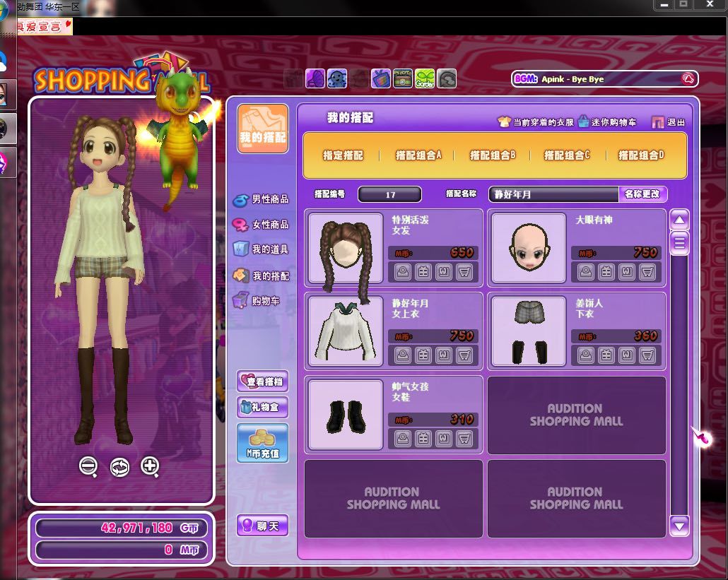
Task: Open 我的道具 in the sidebar
Action: [x=261, y=249]
